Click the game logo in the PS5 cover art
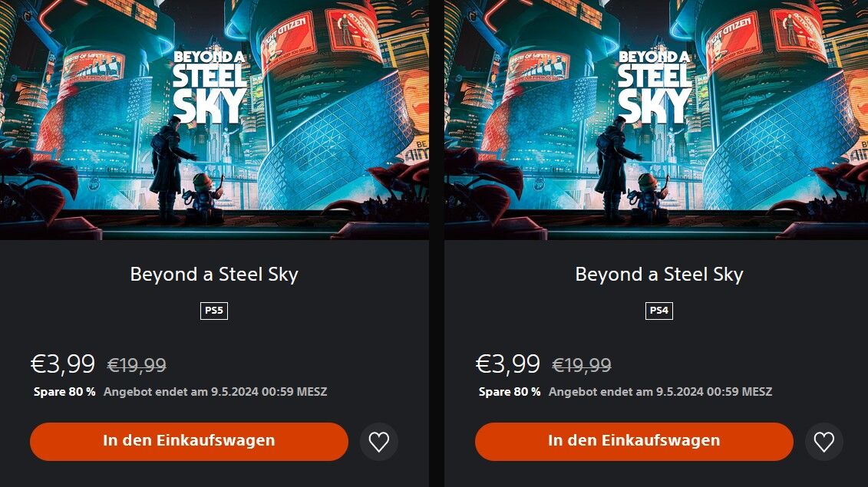Image resolution: width=868 pixels, height=487 pixels. [210, 87]
